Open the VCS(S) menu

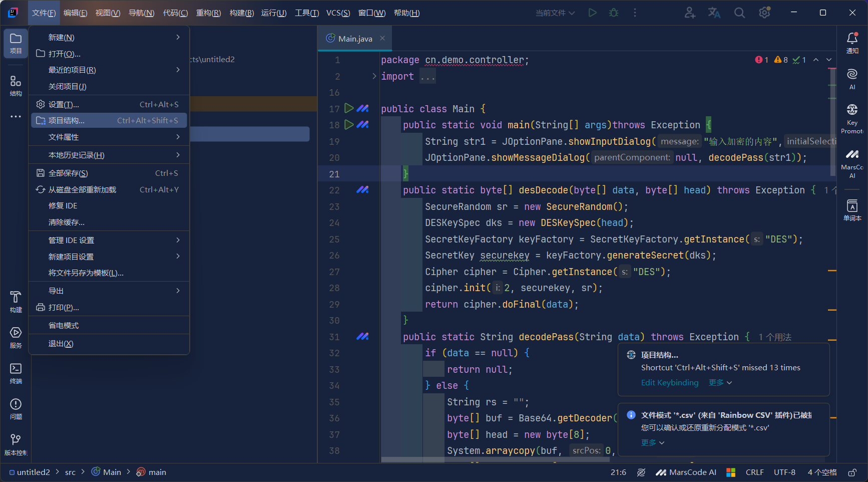pyautogui.click(x=338, y=13)
